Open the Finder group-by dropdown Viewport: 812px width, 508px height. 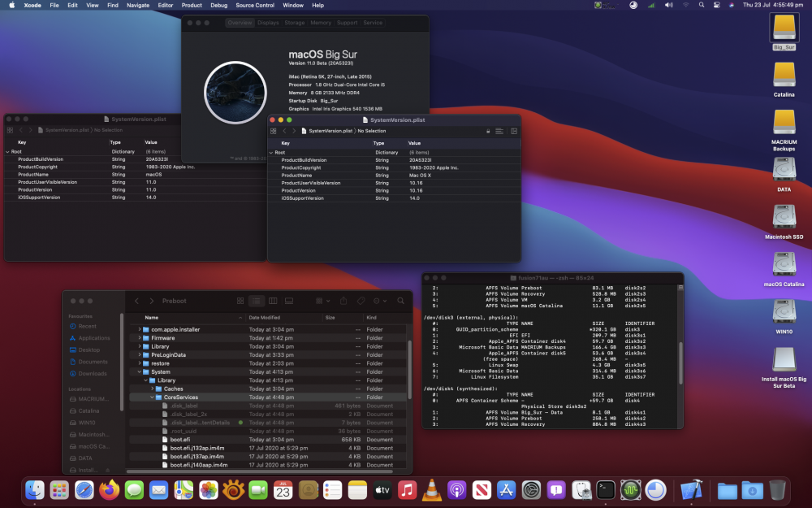click(322, 301)
